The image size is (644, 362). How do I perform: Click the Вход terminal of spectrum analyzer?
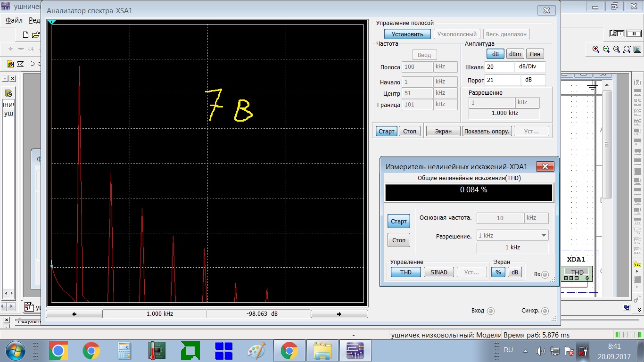(490, 311)
